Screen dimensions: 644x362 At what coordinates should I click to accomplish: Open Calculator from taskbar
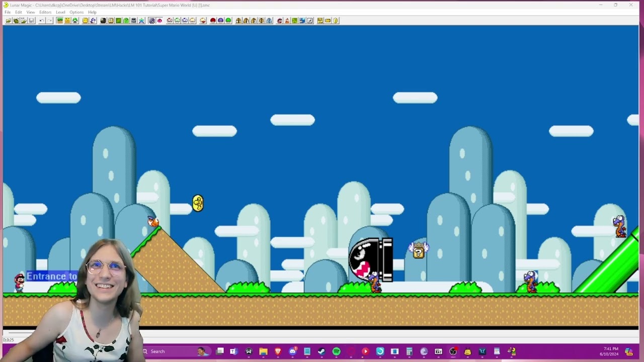point(409,351)
